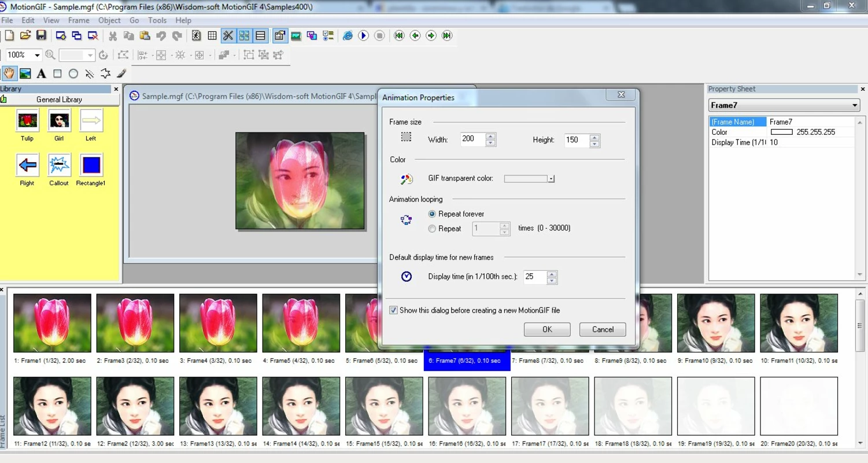
Task: Close the Library panel with its X
Action: point(116,89)
